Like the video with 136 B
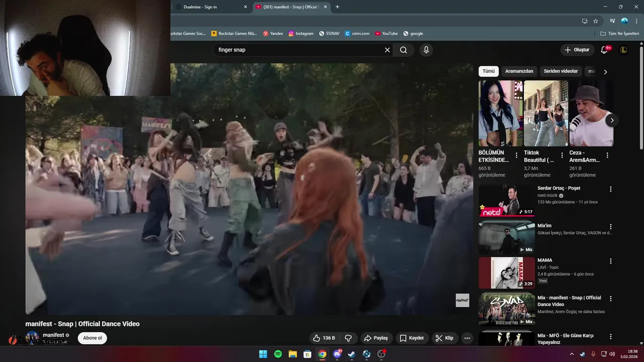644x362 pixels. coord(324,338)
